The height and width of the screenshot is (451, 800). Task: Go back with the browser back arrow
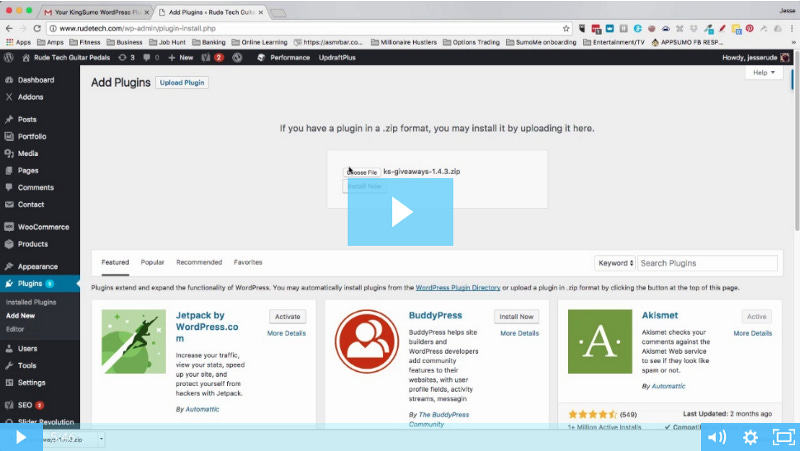9,29
